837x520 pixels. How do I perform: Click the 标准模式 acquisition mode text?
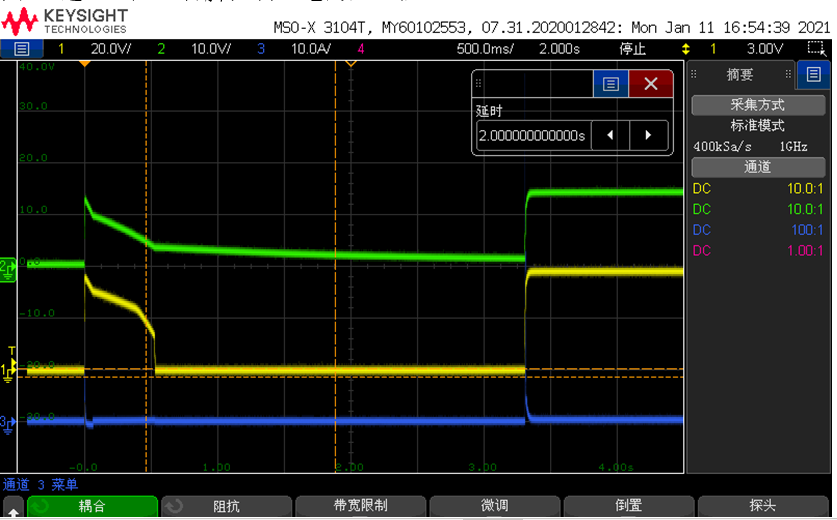(757, 125)
